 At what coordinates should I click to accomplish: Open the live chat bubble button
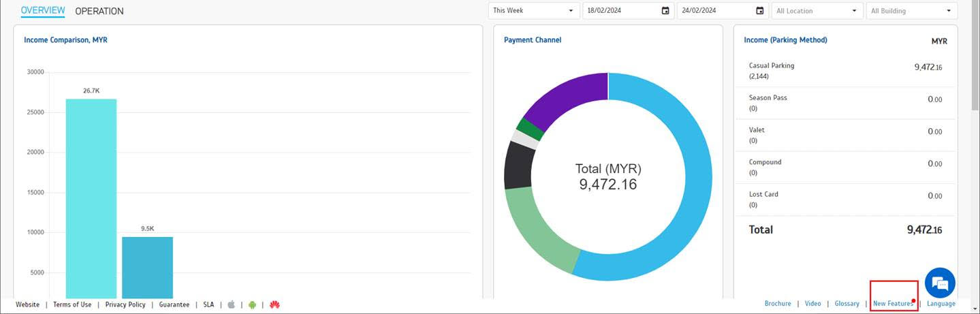point(940,283)
